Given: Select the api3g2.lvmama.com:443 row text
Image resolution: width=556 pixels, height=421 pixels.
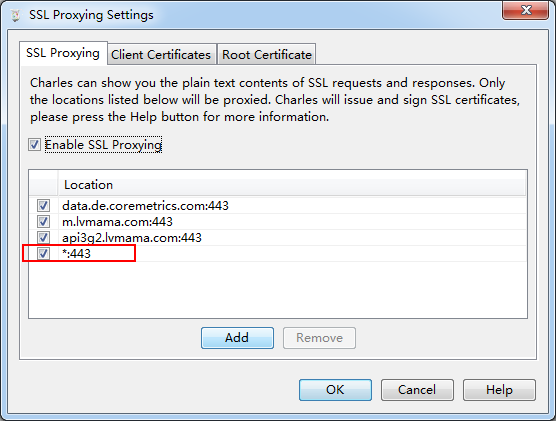Looking at the screenshot, I should coord(132,238).
